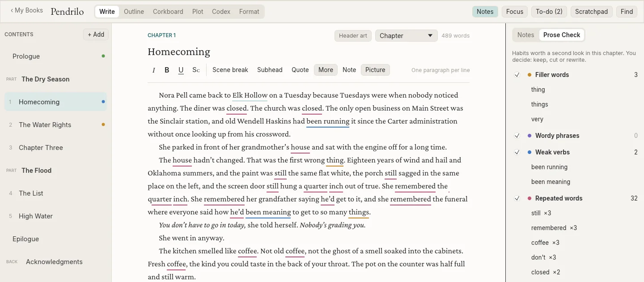This screenshot has height=282, width=644.
Task: Insert a Scene break
Action: click(230, 70)
